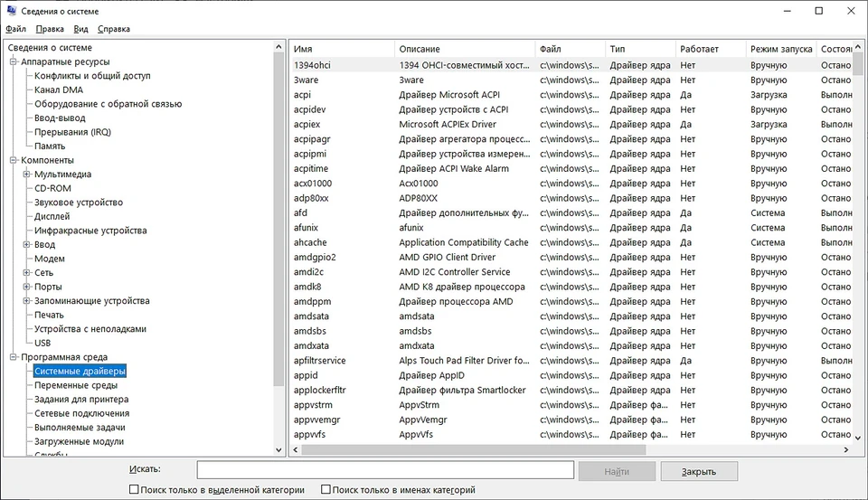This screenshot has width=868, height=500.
Task: Open the Справка menu
Action: click(114, 29)
